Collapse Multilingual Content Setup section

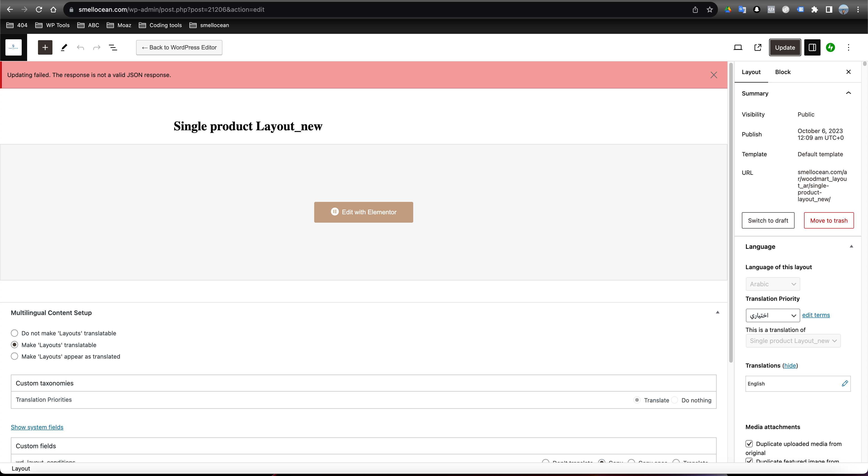pos(718,312)
